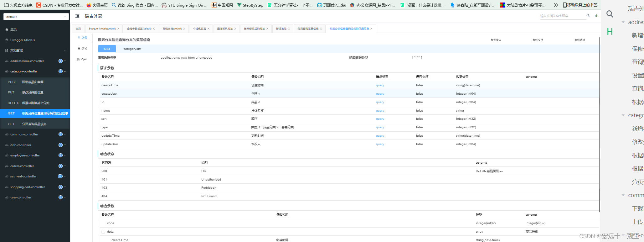The width and height of the screenshot is (644, 242).
Task: Click the blue GET method button
Action: pyautogui.click(x=107, y=49)
